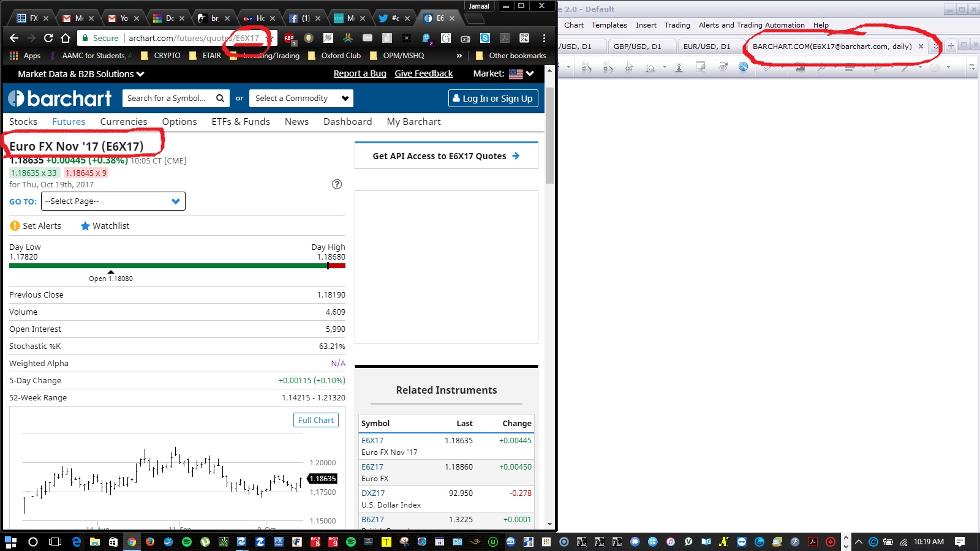Reload the barchart page
Viewport: 980px width, 551px height.
pos(48,38)
